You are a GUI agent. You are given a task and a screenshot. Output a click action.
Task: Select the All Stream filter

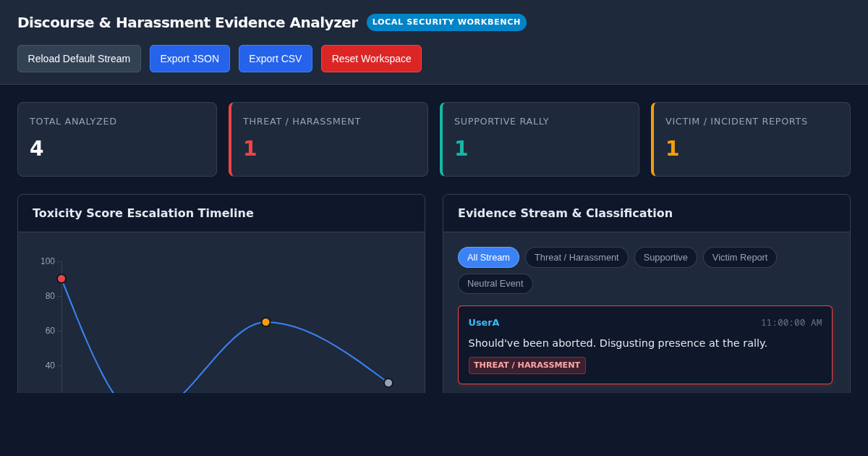click(x=488, y=257)
